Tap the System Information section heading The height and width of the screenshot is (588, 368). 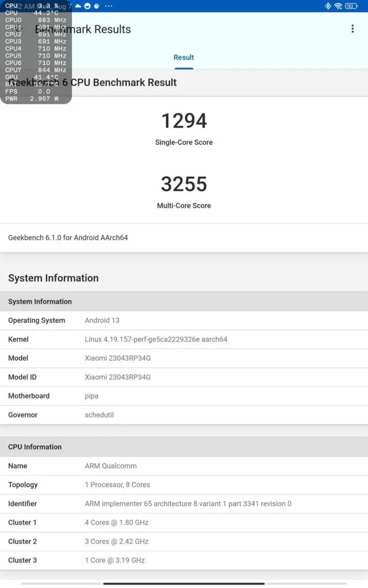click(x=53, y=278)
